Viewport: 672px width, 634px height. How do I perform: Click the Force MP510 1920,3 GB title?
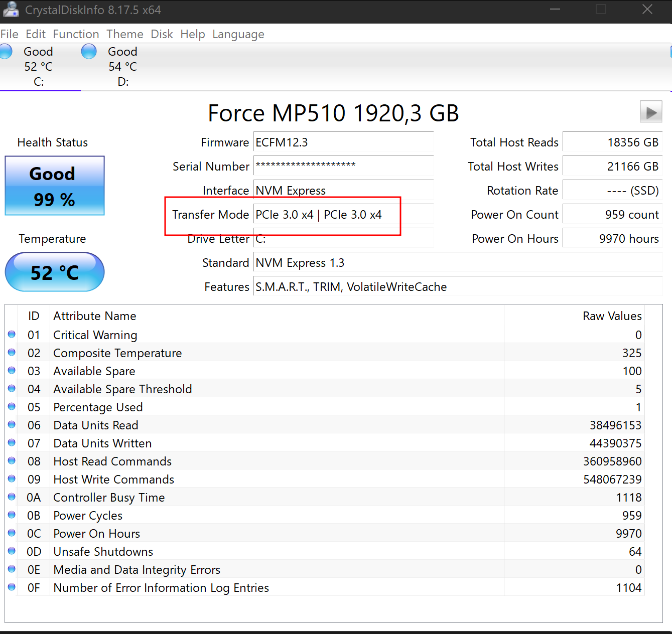(333, 113)
